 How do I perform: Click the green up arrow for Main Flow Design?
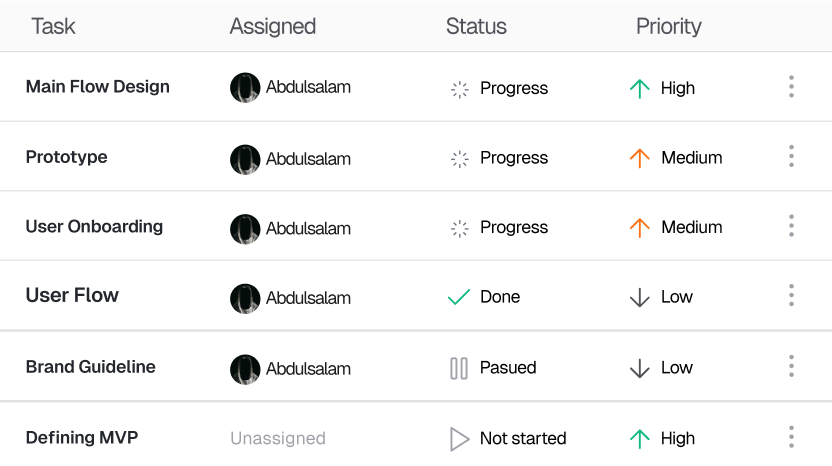point(640,88)
